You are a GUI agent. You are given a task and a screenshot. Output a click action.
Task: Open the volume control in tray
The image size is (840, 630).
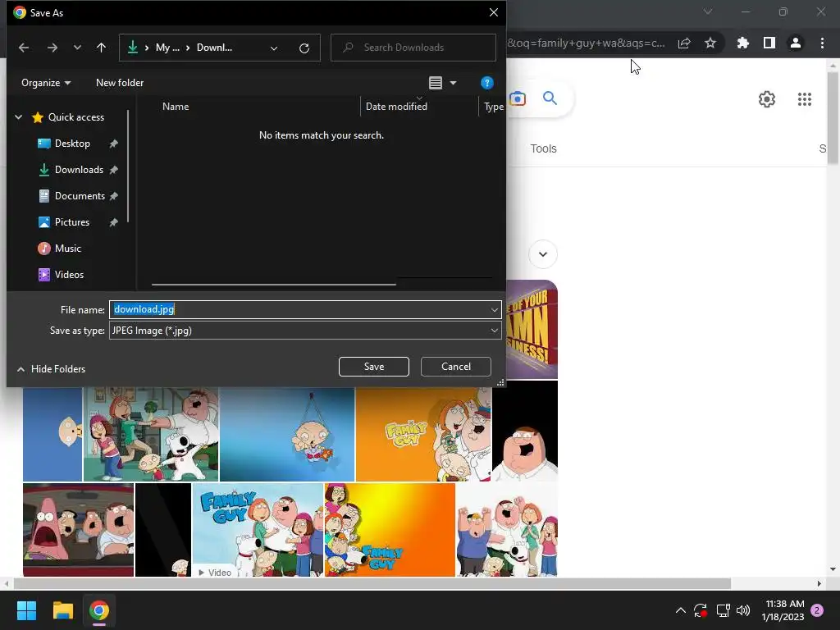[x=743, y=610]
